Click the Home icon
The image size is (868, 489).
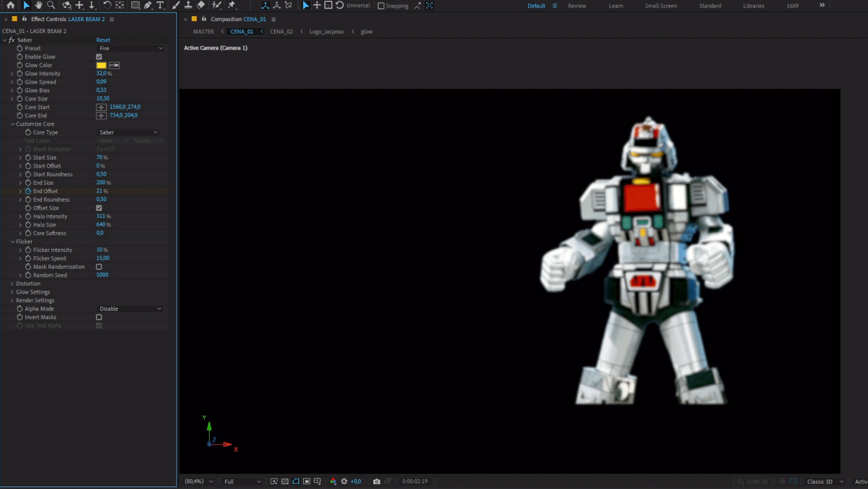coord(11,5)
